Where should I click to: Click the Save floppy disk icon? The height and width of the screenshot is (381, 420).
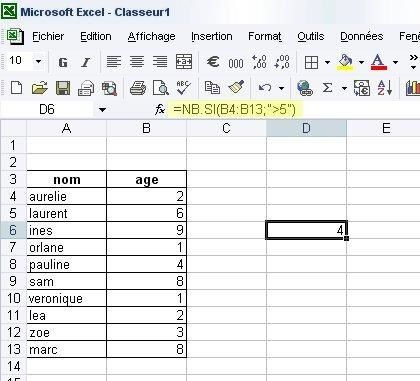click(63, 88)
